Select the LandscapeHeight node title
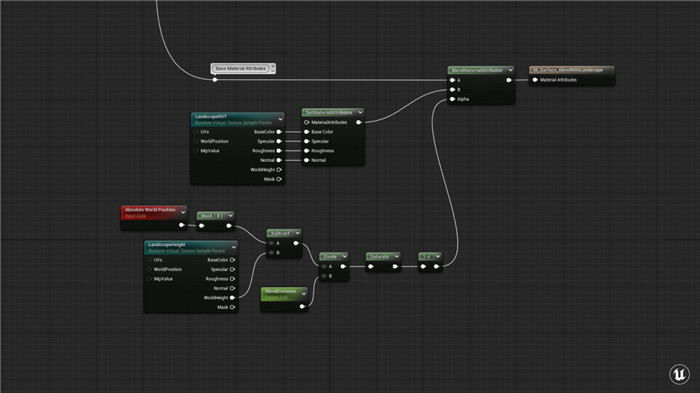The height and width of the screenshot is (393, 700). tap(167, 245)
